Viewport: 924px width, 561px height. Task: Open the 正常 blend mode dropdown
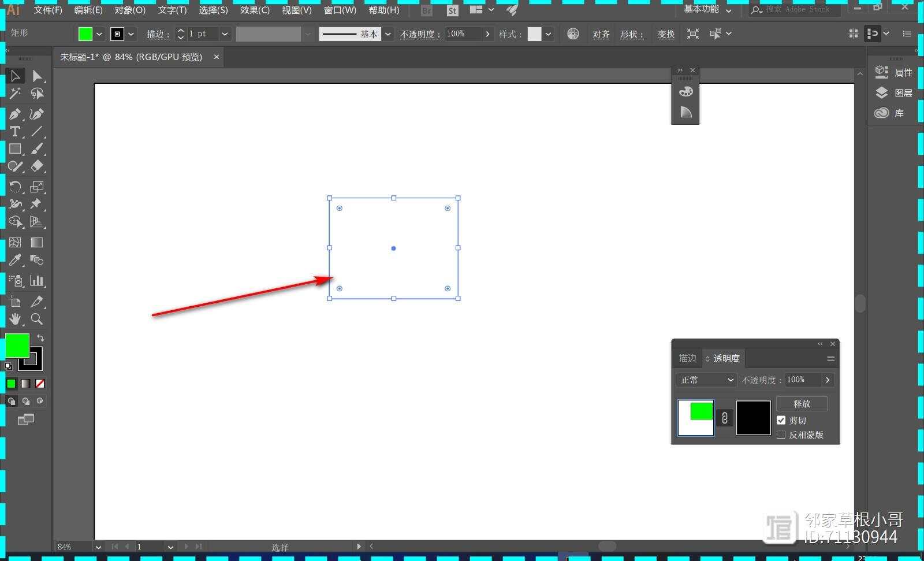pos(706,380)
